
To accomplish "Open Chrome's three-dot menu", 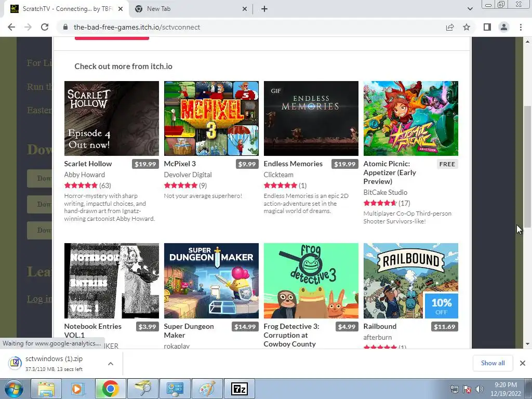I will 521,27.
